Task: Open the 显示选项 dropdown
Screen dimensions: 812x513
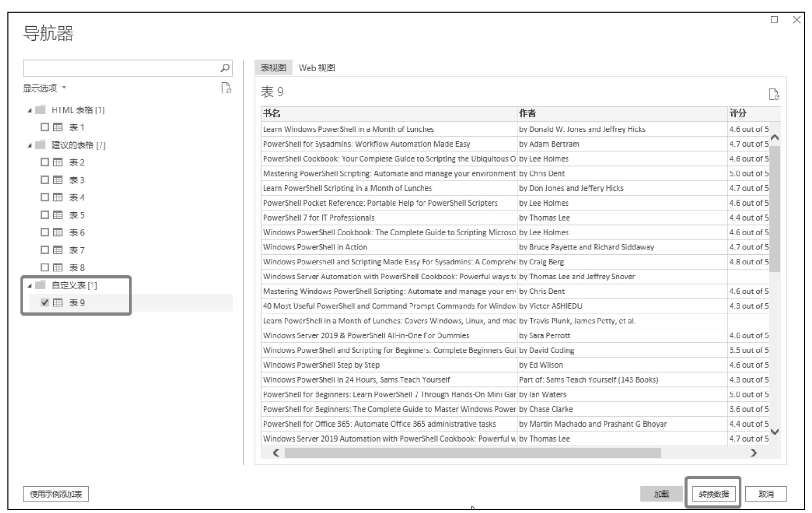Action: click(x=45, y=88)
